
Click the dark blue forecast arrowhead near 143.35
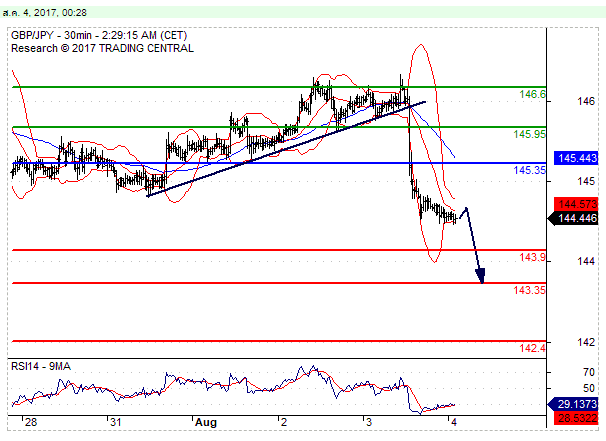tap(480, 276)
